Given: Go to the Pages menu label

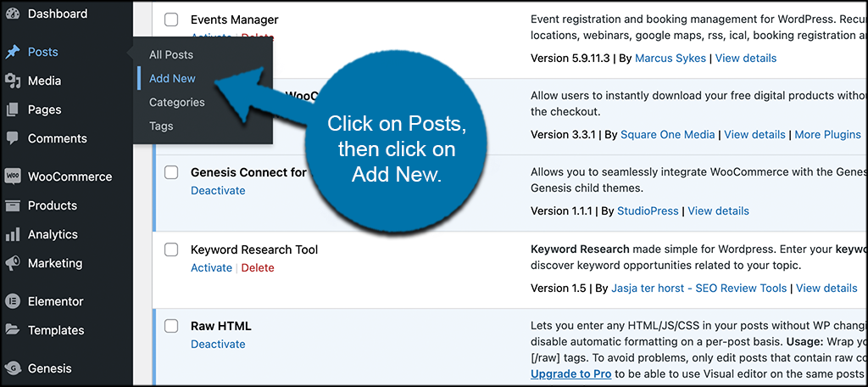Looking at the screenshot, I should point(44,109).
